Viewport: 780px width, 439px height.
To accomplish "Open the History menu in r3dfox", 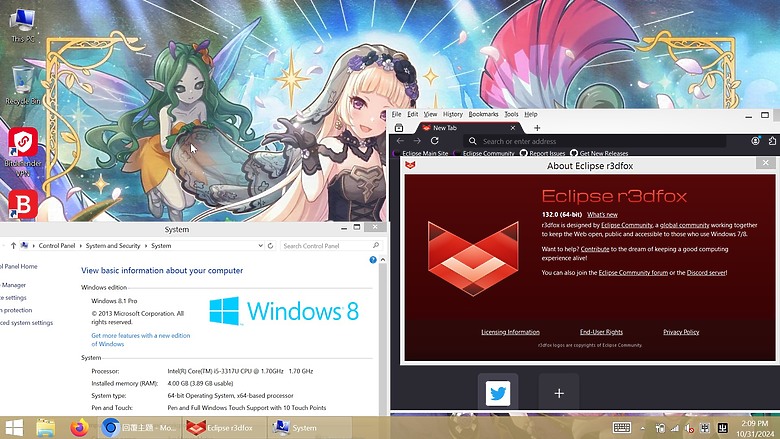I will point(453,114).
